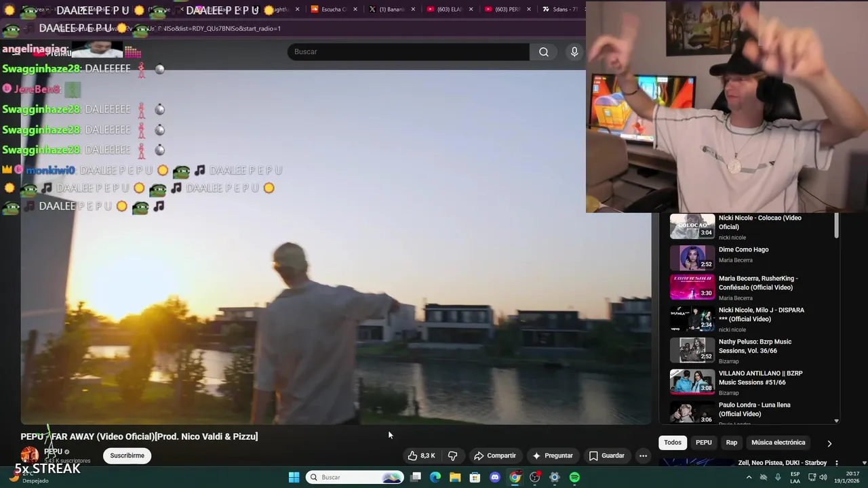Open options for Zell, Neo Pistea, DUKI video
This screenshot has height=488, width=868.
836,463
